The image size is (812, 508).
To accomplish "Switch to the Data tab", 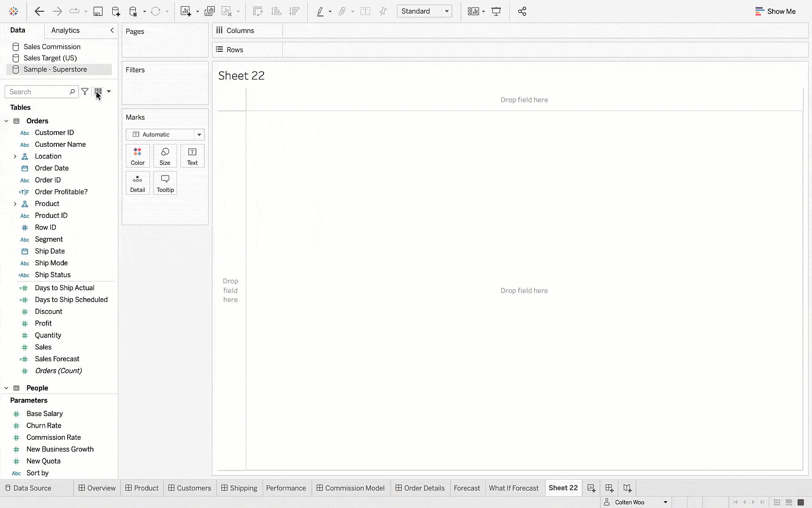I will coord(18,30).
